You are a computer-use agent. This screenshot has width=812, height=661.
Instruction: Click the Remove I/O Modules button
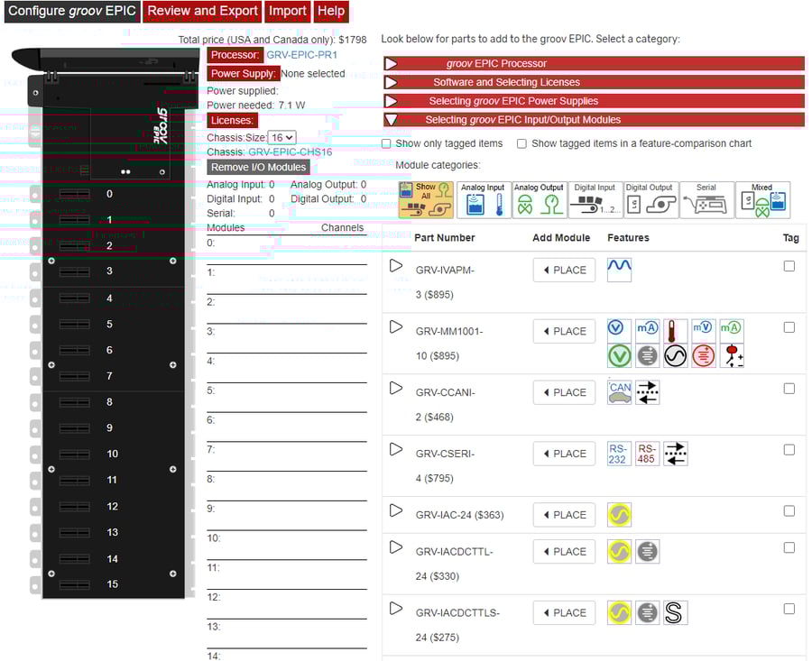258,167
